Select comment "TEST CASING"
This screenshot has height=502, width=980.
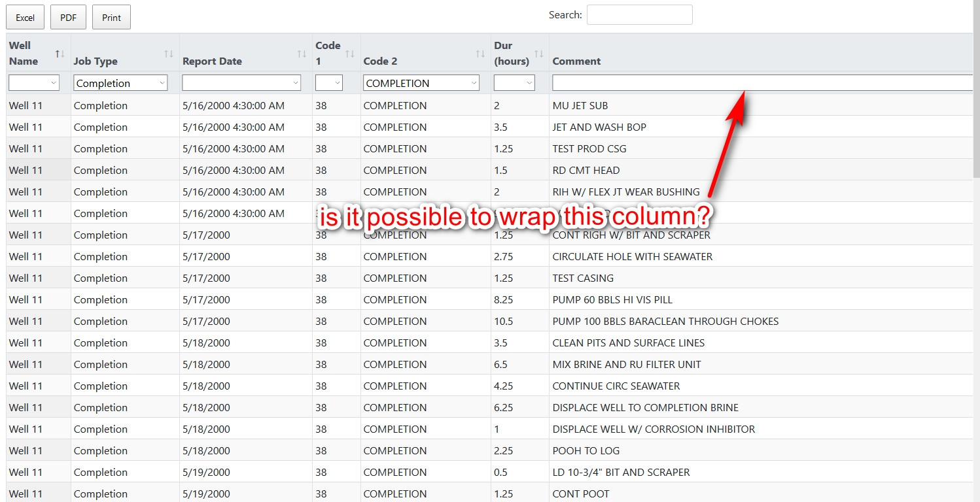click(583, 278)
